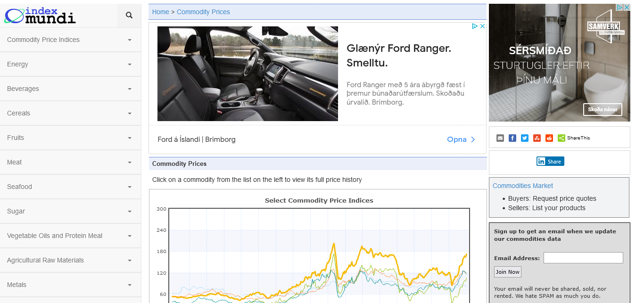
Task: Share on StumbleUpon icon
Action: click(537, 138)
